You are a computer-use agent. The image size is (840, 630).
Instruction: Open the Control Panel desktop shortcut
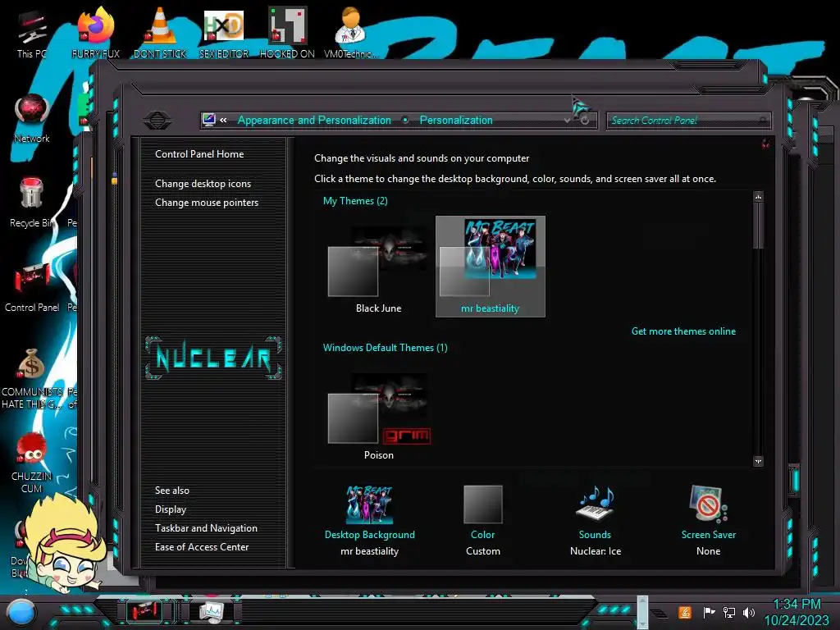coord(32,287)
